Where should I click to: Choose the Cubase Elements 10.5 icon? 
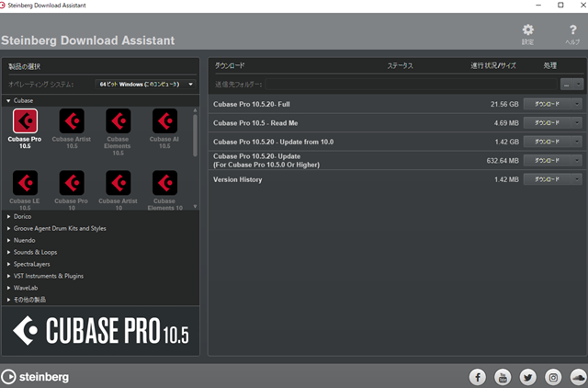[x=118, y=120]
